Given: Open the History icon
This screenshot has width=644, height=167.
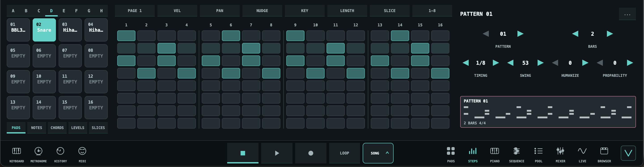Looking at the screenshot, I should click(60, 151).
